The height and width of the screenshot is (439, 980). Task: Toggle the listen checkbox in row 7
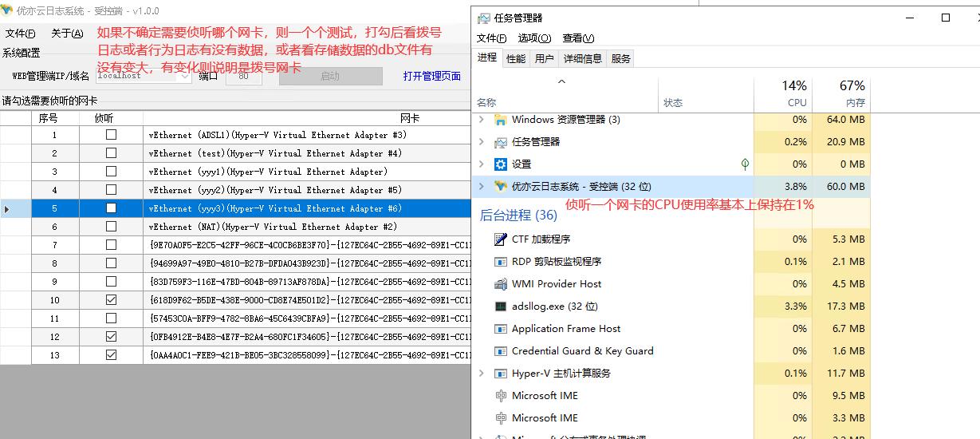111,245
